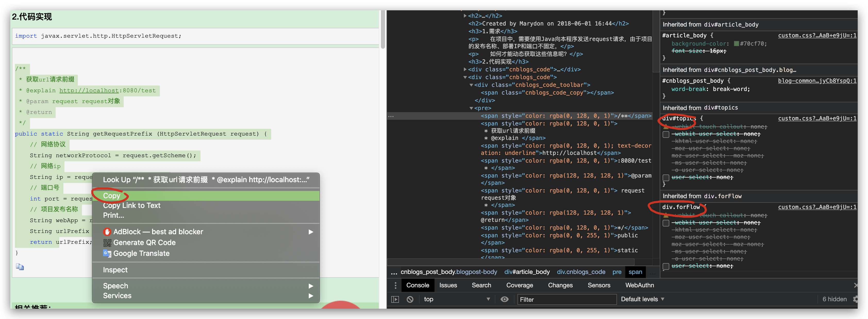
Task: Open the http://localhost link in code comment
Action: pyautogui.click(x=89, y=90)
